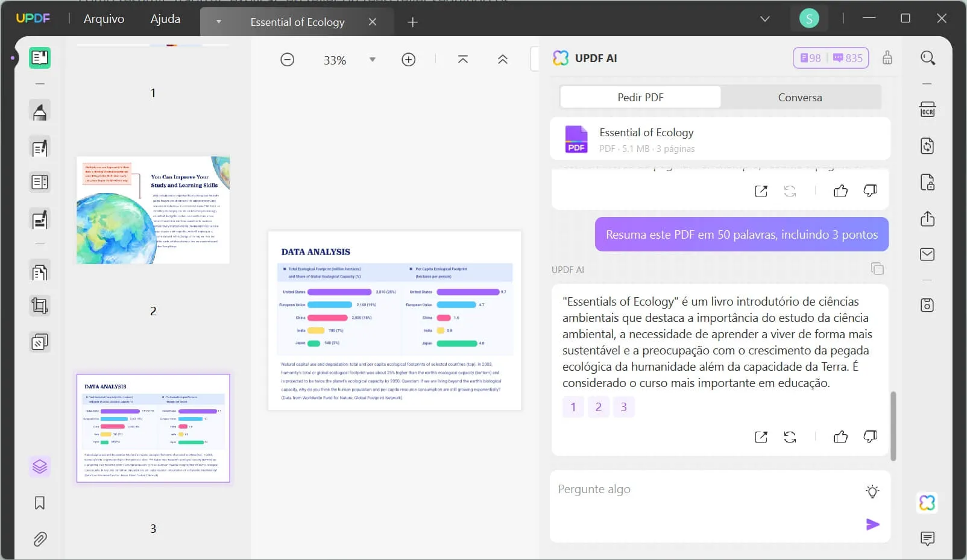Open the zoom level dropdown arrow
Image resolution: width=967 pixels, height=560 pixels.
coord(373,60)
